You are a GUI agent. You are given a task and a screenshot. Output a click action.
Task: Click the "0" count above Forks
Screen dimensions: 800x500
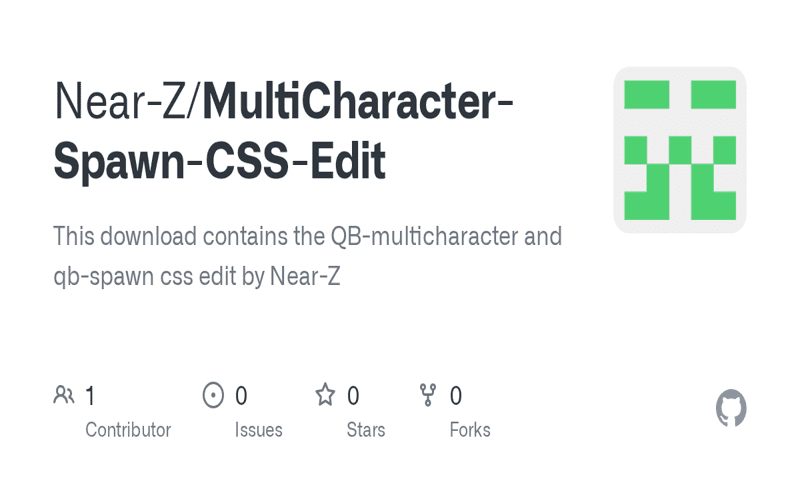[x=456, y=396]
